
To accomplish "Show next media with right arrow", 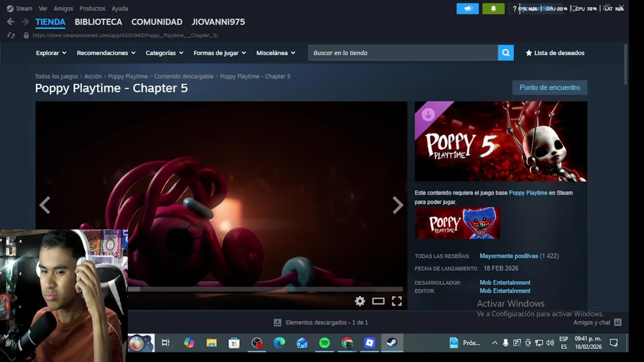I will tap(397, 205).
